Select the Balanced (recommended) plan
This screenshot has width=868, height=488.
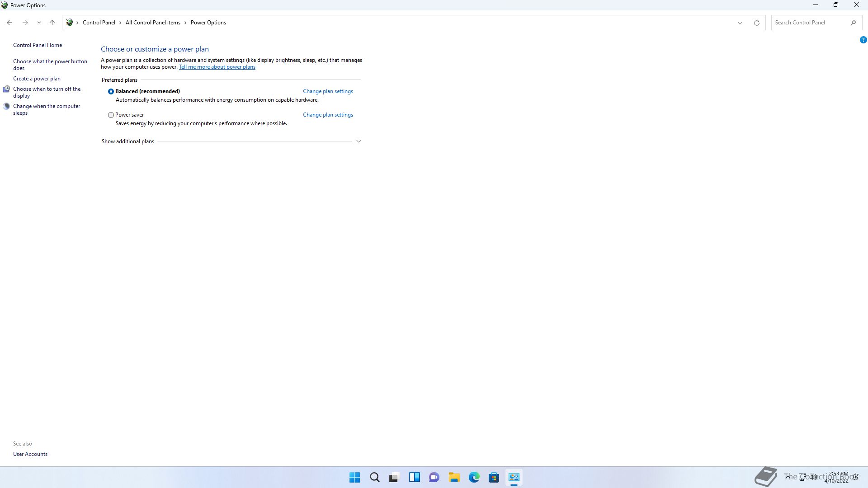coord(111,91)
